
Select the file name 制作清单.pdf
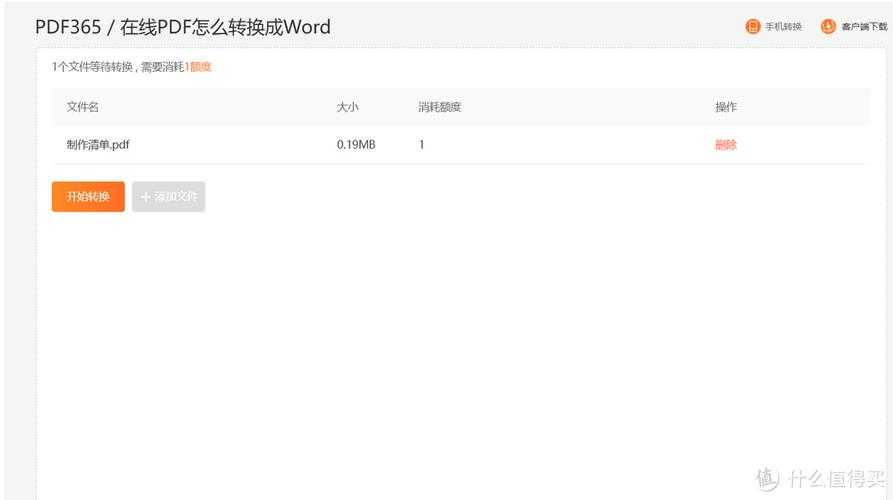pos(98,145)
